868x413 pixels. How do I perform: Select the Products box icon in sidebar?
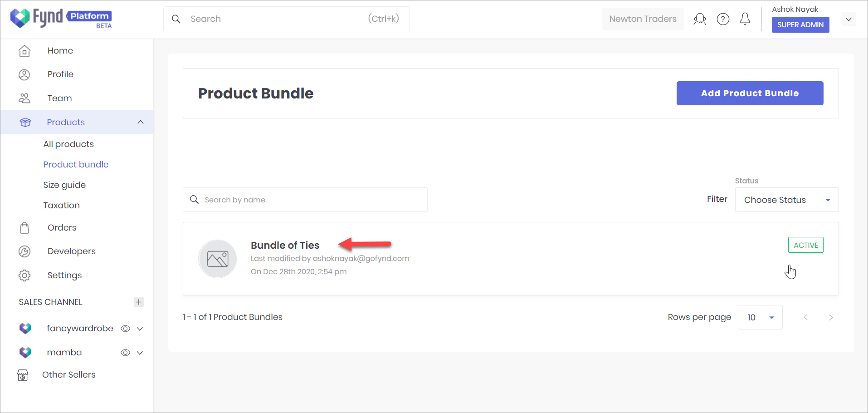25,122
